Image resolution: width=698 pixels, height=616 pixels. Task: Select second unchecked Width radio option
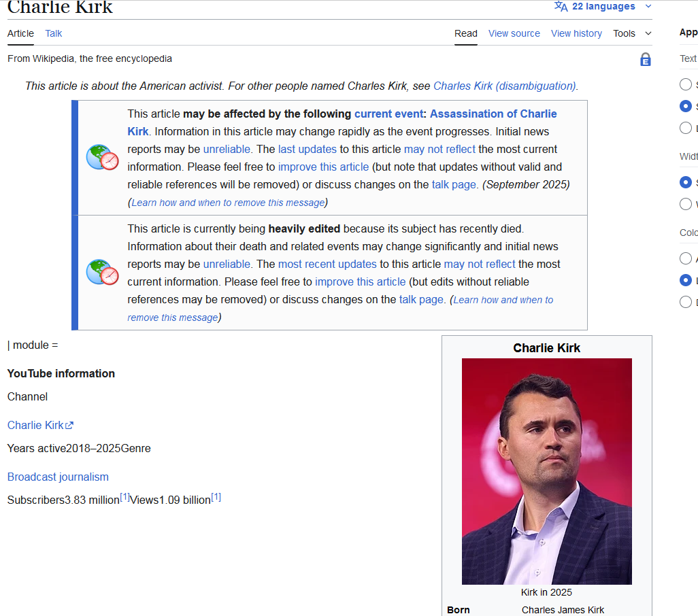tap(686, 204)
